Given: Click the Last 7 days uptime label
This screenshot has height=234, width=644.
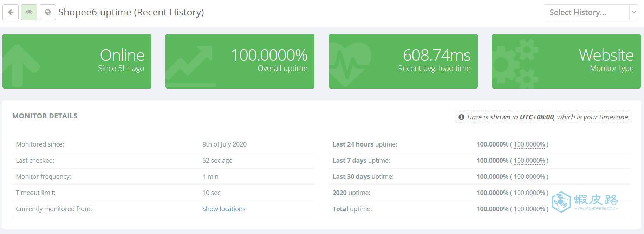Looking at the screenshot, I should click(361, 160).
